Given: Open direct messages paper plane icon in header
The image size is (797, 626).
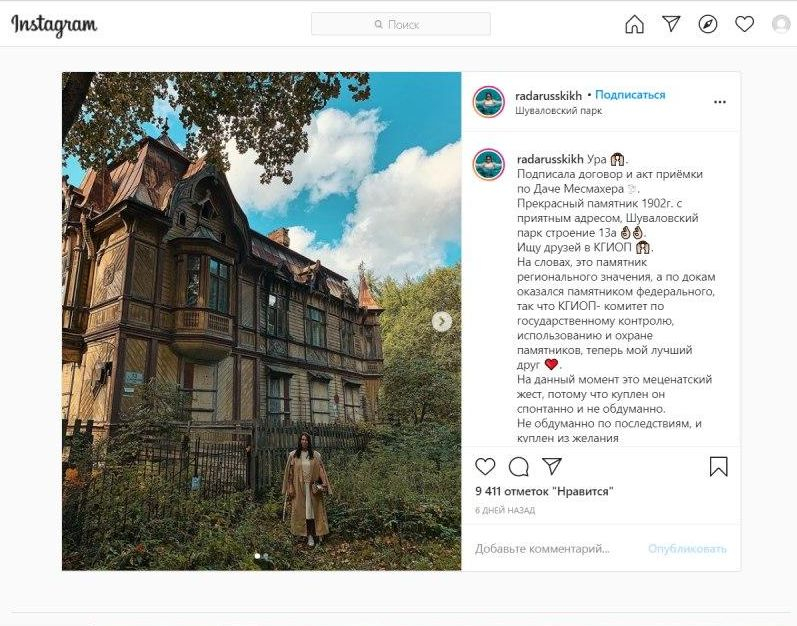Looking at the screenshot, I should pyautogui.click(x=671, y=23).
